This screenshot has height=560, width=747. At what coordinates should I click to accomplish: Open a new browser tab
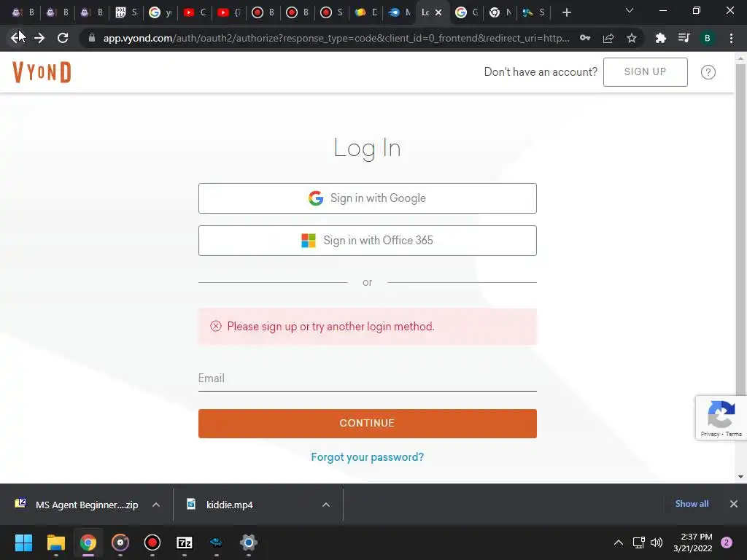(x=566, y=12)
